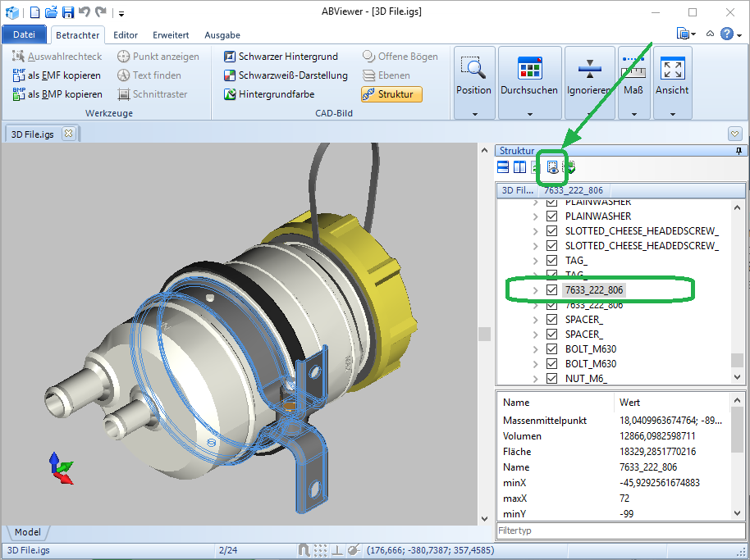The width and height of the screenshot is (750, 560).
Task: Toggle the NUT_M6_ checkbox
Action: 552,378
